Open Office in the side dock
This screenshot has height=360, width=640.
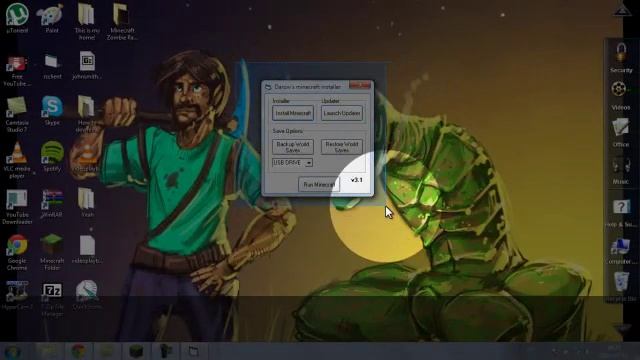(x=621, y=132)
